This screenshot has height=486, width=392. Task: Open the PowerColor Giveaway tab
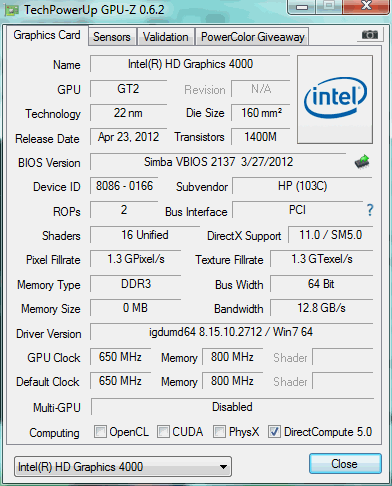pyautogui.click(x=253, y=37)
